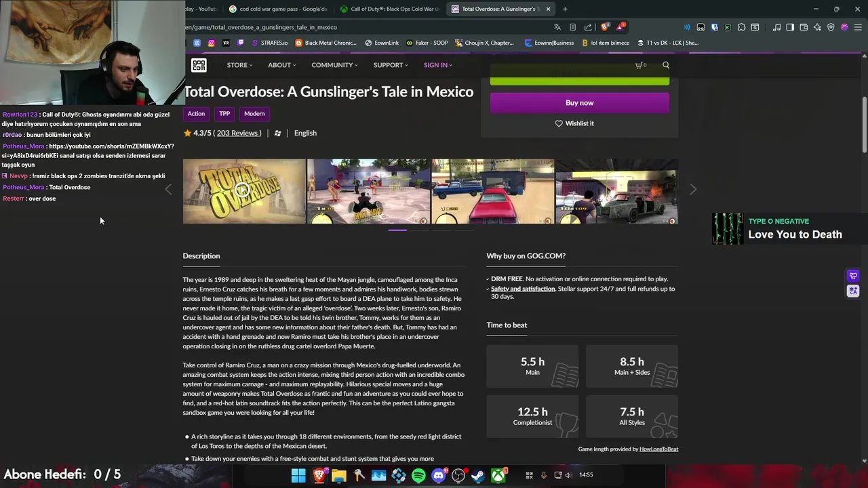The width and height of the screenshot is (868, 488).
Task: Click the TPP genre tag
Action: pos(224,114)
